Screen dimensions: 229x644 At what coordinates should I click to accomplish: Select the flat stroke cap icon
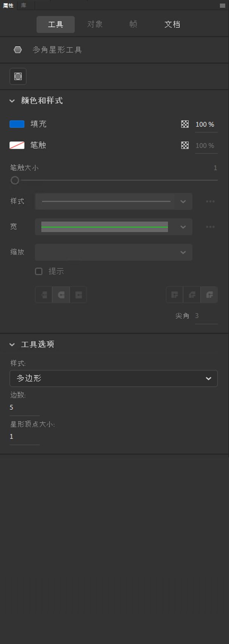[x=43, y=295]
